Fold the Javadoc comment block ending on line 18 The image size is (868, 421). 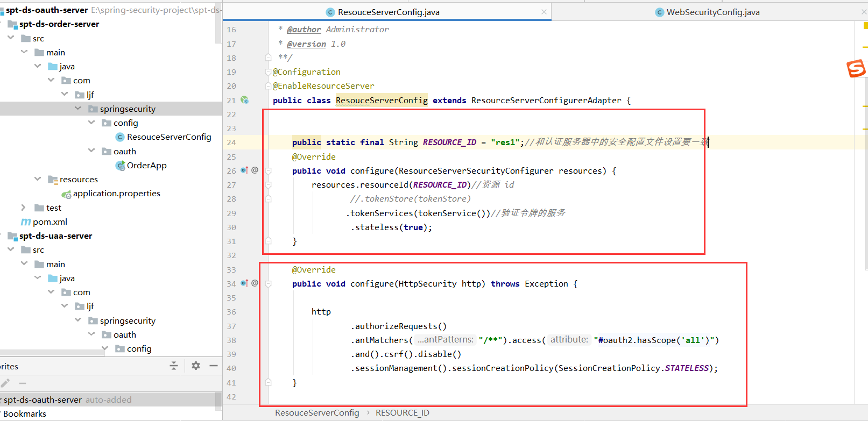click(x=268, y=57)
